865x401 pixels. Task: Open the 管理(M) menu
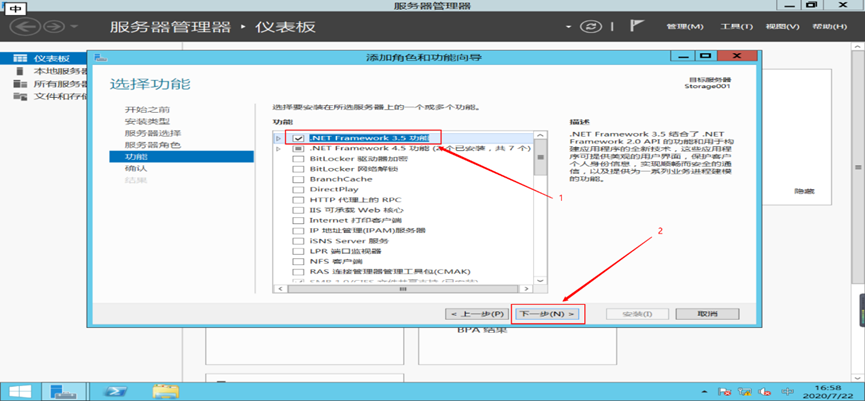(685, 26)
